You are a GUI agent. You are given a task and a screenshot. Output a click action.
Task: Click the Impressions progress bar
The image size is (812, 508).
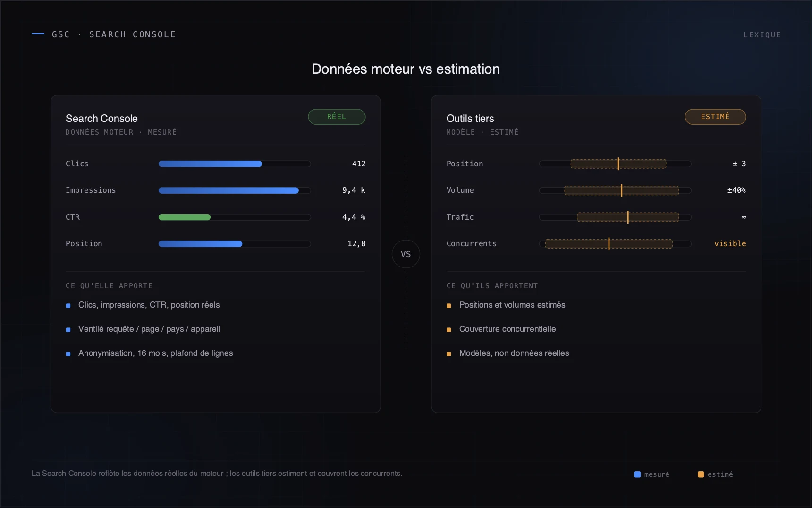click(x=235, y=190)
